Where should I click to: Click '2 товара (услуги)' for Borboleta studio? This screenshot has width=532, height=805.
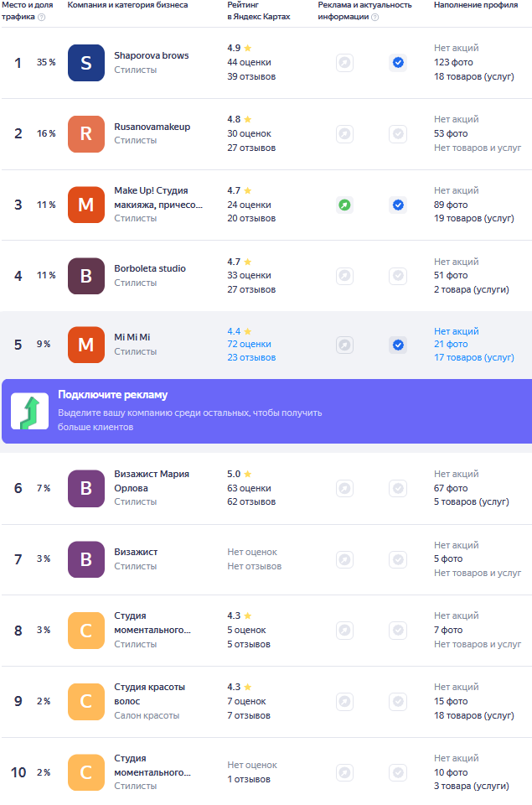pos(472,289)
